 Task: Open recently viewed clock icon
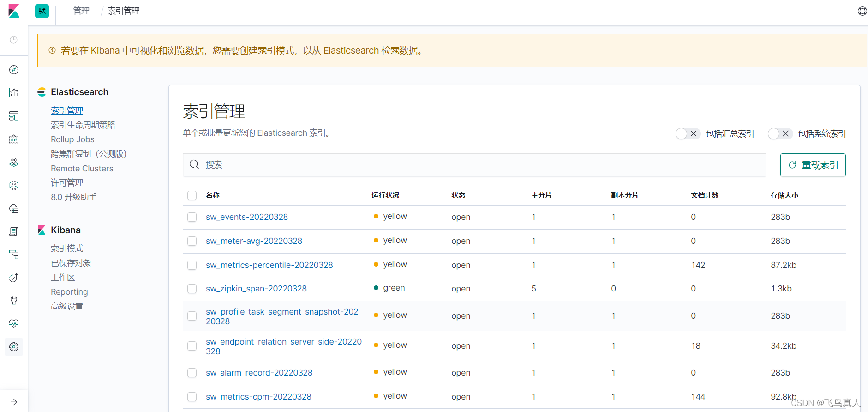(14, 40)
